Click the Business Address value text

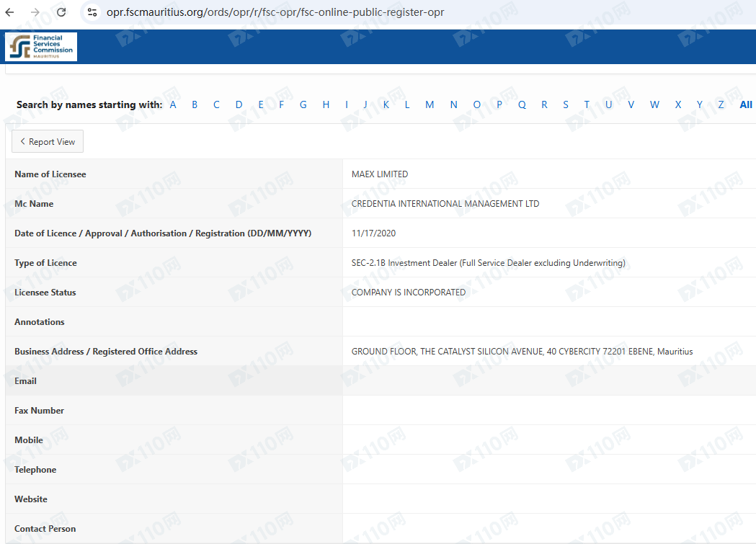[522, 352]
